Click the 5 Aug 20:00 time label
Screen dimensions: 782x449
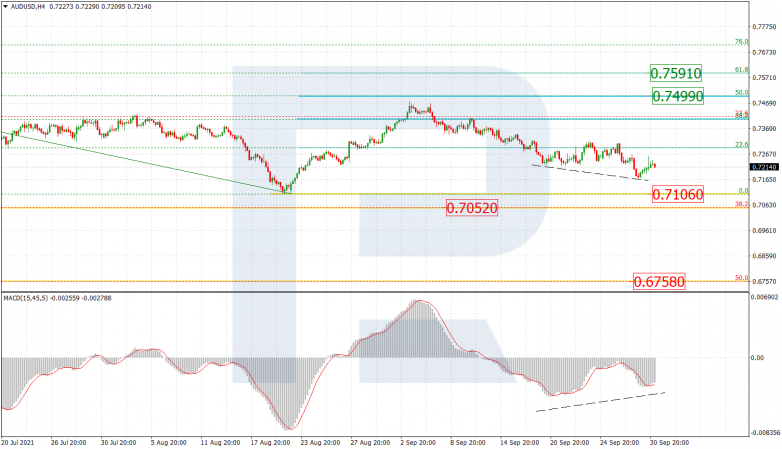(x=169, y=443)
